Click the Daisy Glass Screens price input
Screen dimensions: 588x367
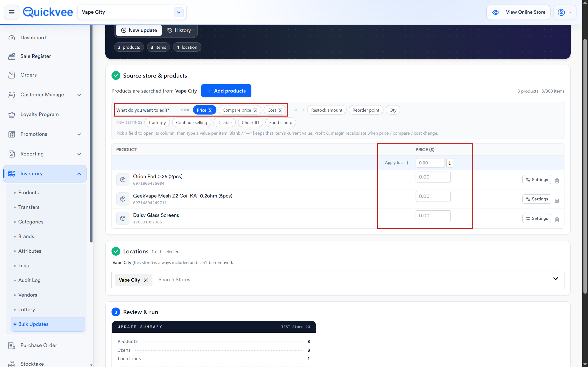tap(433, 216)
